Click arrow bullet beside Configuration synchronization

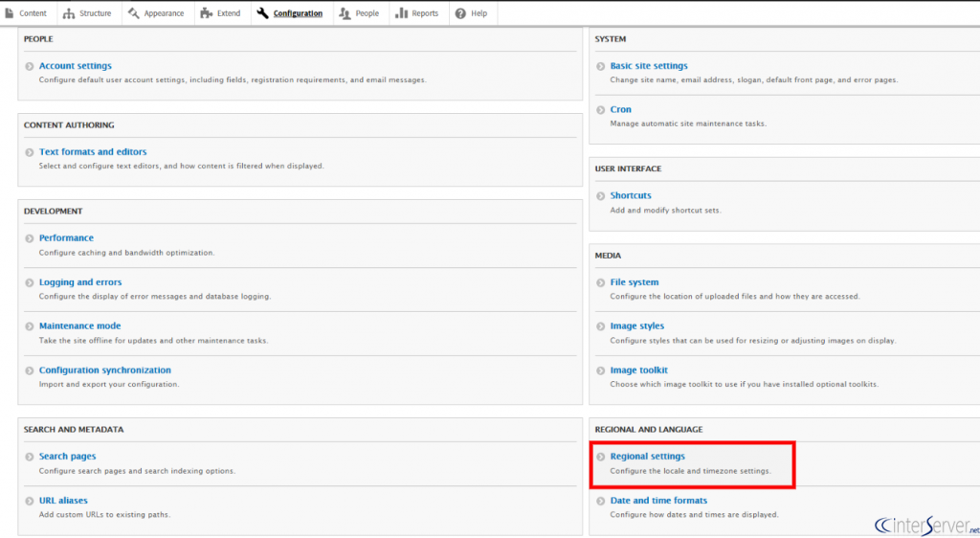tap(30, 371)
